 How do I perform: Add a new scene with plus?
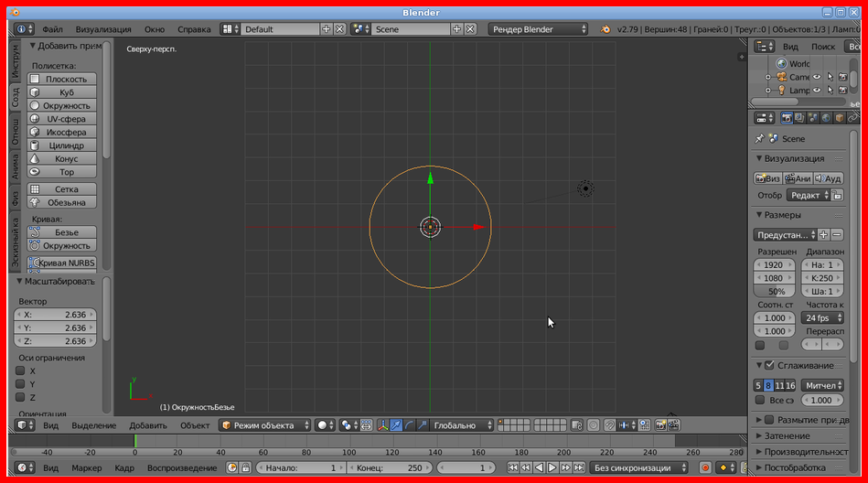coord(456,29)
